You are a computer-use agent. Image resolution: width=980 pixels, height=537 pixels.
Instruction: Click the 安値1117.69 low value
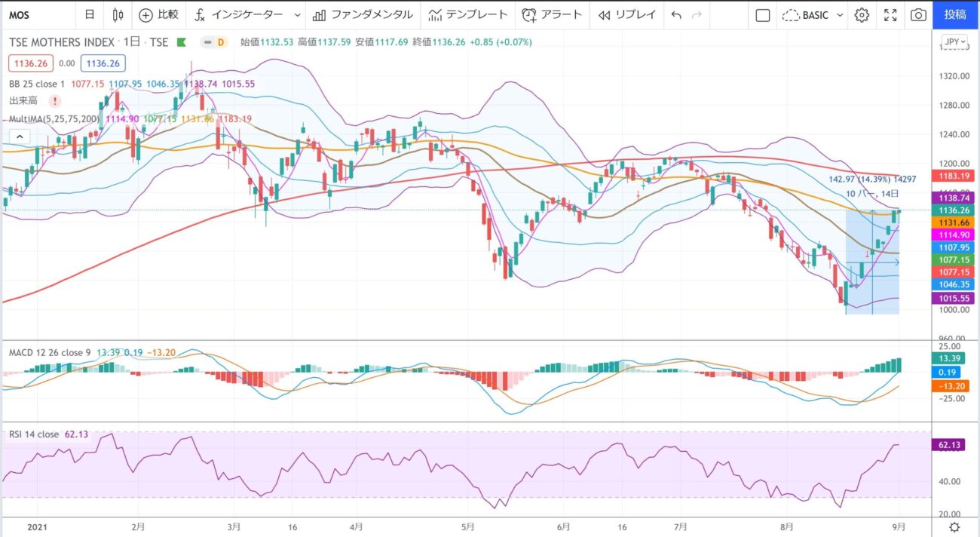tap(380, 42)
